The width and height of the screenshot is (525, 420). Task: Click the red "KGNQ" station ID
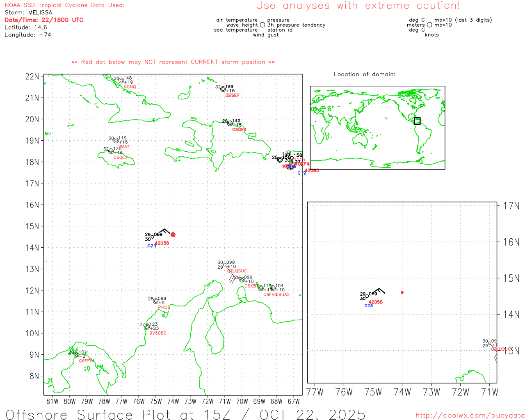click(x=130, y=87)
